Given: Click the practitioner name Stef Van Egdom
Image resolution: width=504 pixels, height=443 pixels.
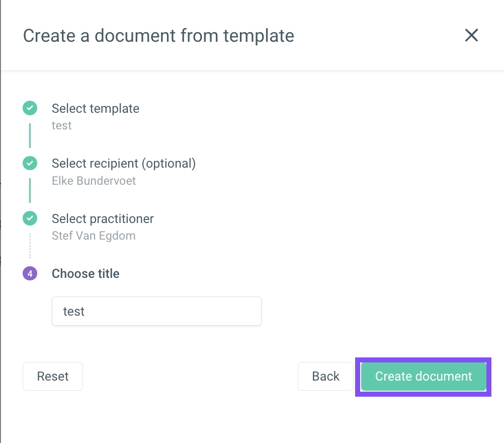Looking at the screenshot, I should (x=94, y=236).
